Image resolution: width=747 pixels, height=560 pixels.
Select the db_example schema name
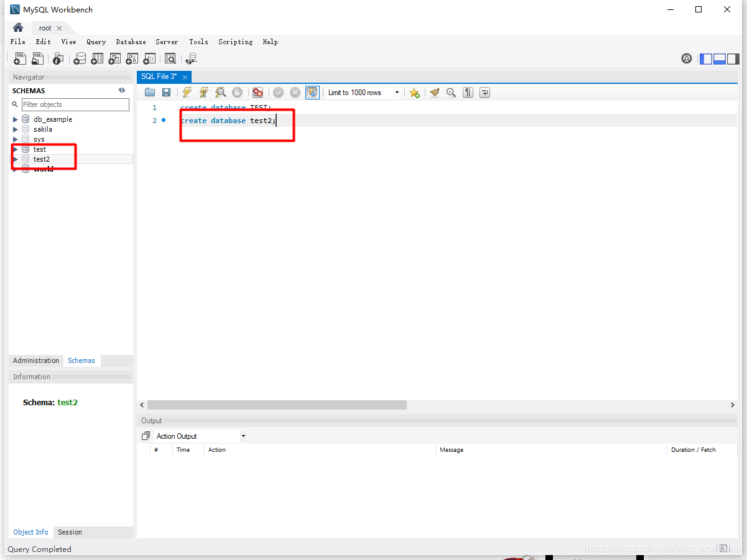coord(53,119)
